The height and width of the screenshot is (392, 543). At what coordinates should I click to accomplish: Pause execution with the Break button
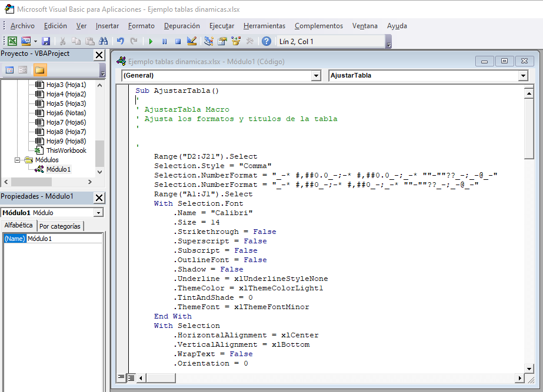pyautogui.click(x=165, y=41)
